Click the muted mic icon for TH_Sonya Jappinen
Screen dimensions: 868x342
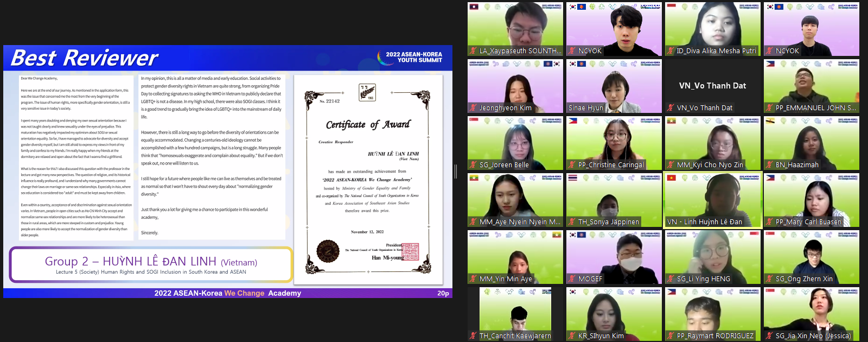(x=572, y=222)
